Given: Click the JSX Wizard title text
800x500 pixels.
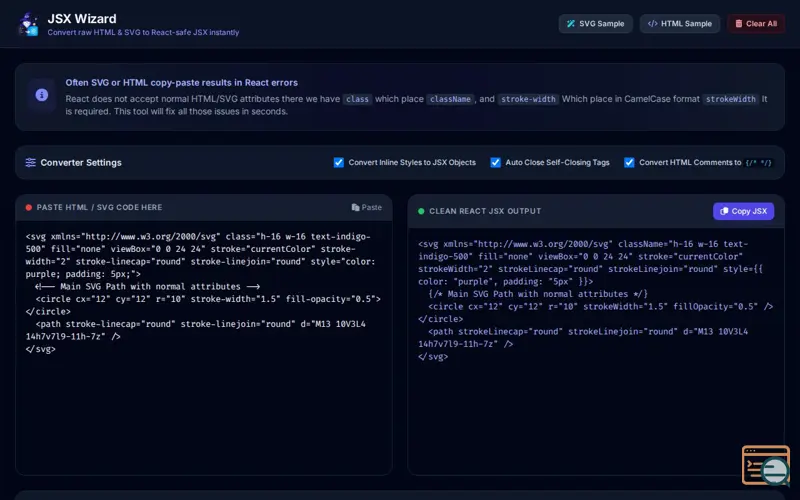Looking at the screenshot, I should (x=82, y=19).
